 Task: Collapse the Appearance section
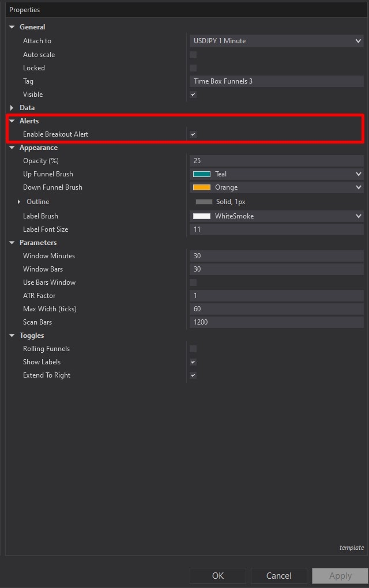coord(12,147)
